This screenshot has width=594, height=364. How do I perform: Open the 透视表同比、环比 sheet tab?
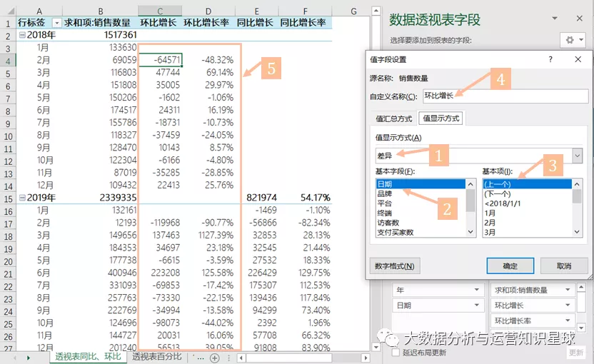pos(89,357)
